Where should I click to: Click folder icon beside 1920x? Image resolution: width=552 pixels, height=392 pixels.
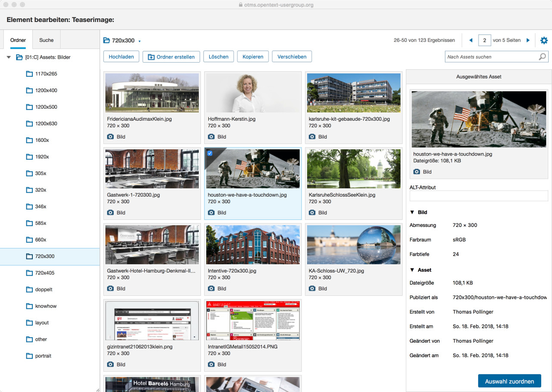(x=29, y=157)
